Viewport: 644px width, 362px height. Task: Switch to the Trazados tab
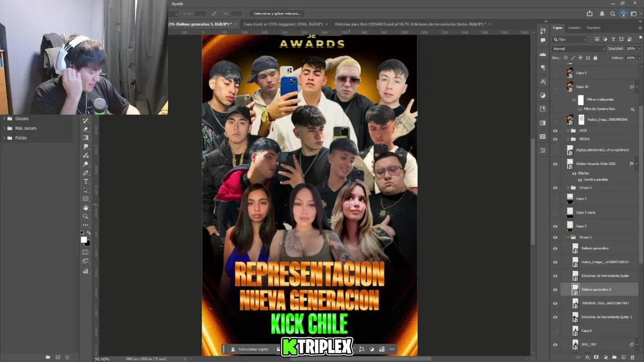click(x=593, y=28)
